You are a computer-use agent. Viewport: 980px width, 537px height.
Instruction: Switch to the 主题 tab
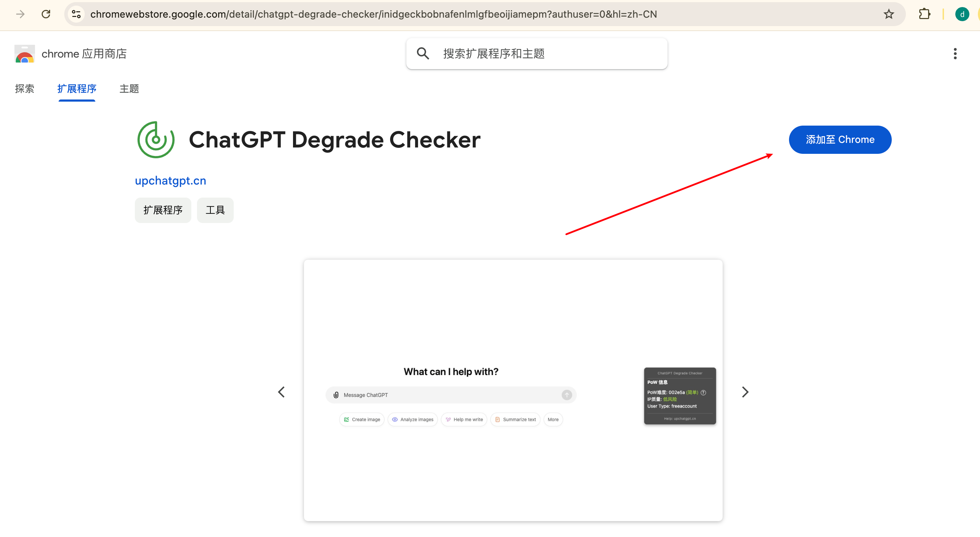[129, 89]
